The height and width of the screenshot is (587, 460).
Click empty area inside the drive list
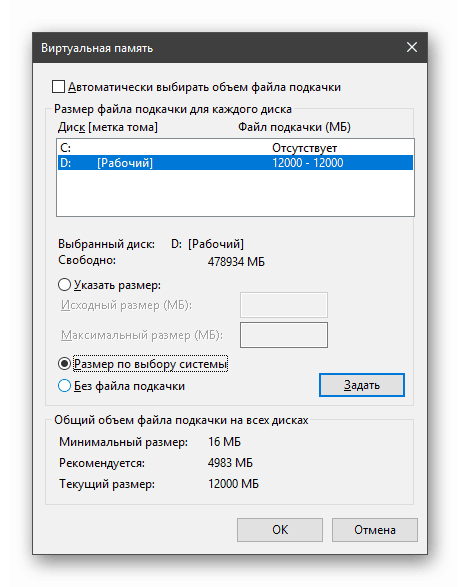pyautogui.click(x=235, y=193)
